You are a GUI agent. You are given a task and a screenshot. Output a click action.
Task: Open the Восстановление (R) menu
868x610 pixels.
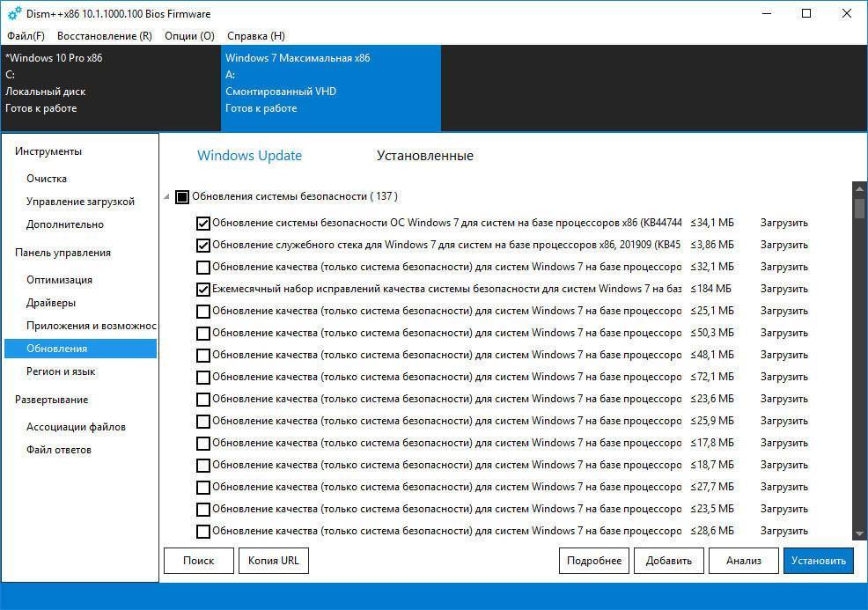(104, 36)
